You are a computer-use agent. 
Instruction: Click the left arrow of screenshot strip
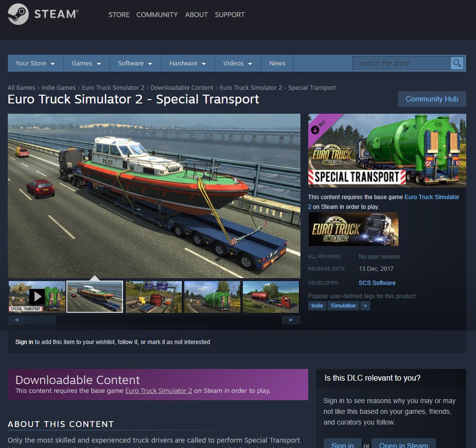[17, 320]
